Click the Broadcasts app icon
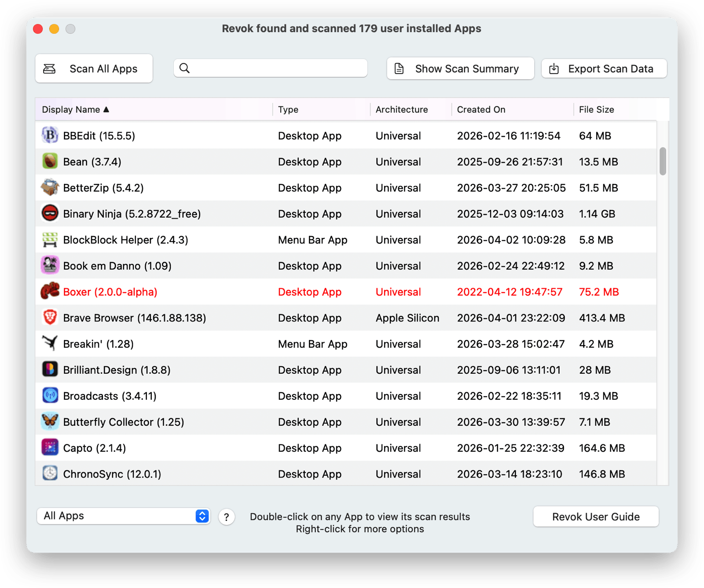The image size is (704, 588). click(x=50, y=395)
